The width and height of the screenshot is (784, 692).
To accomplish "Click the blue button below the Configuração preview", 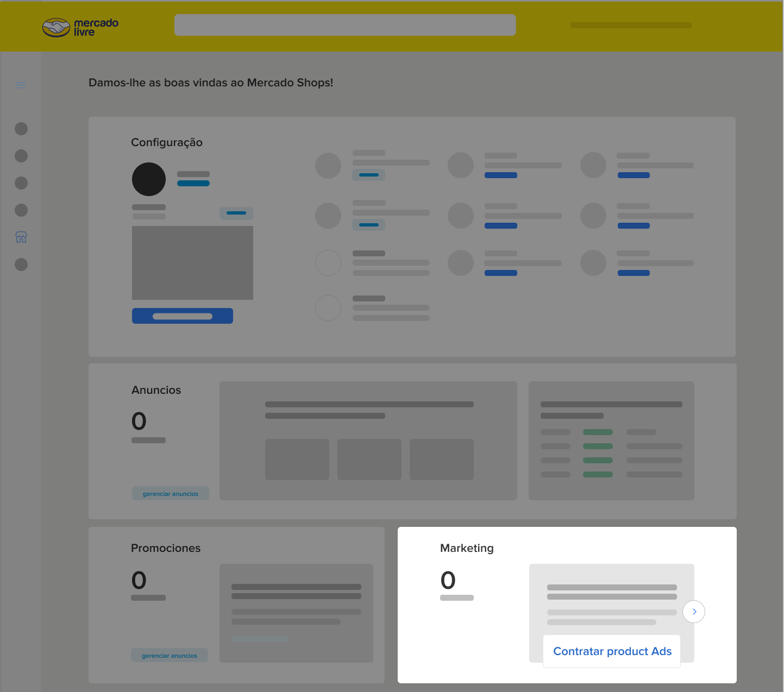I will coord(183,316).
